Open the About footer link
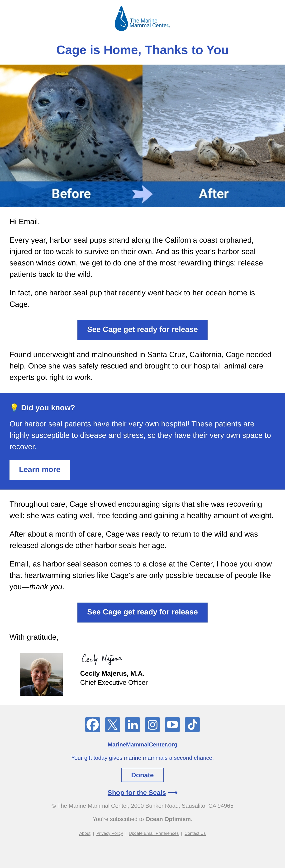 [x=85, y=833]
